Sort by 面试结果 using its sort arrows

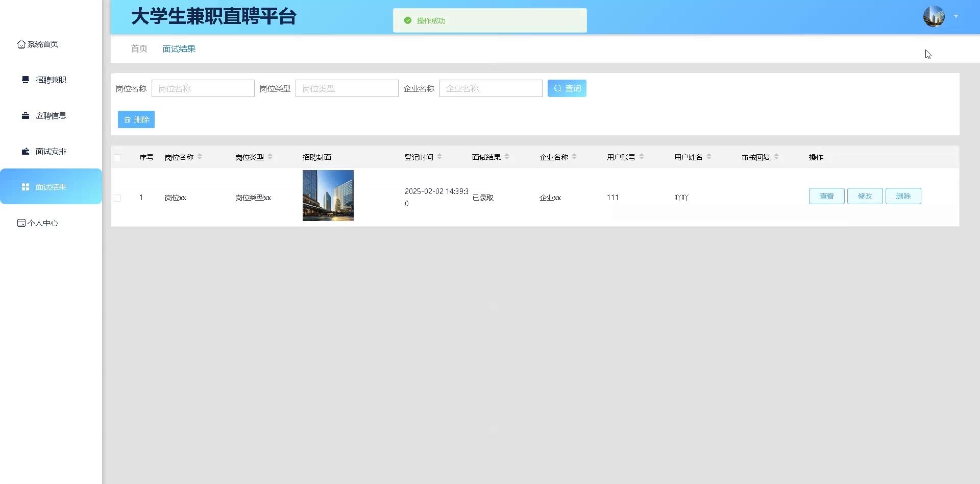pos(507,157)
